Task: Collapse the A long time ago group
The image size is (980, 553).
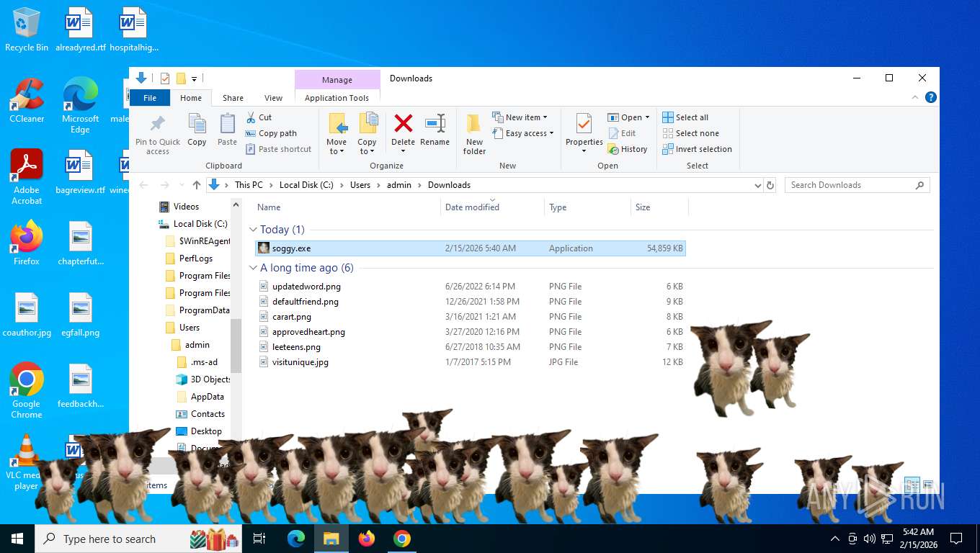Action: 253,268
